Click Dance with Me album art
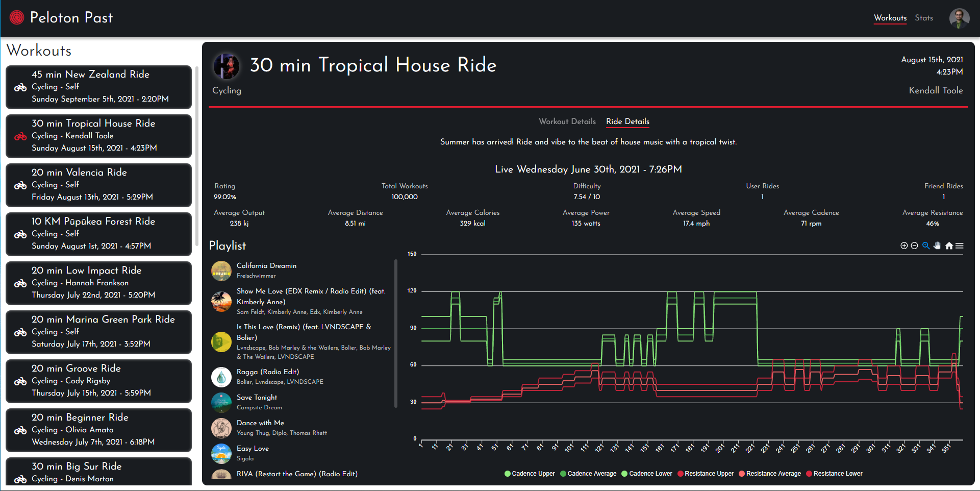980x491 pixels. click(221, 428)
